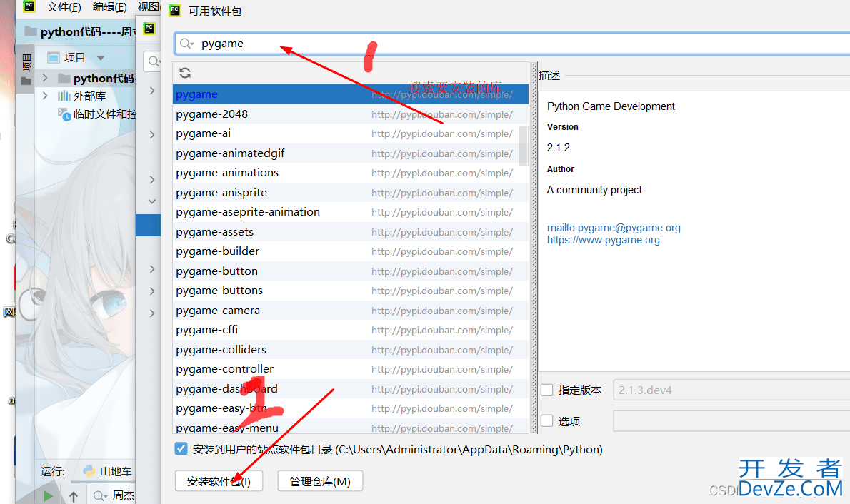Select pygame-animations in the list
The image size is (850, 504).
tap(350, 173)
